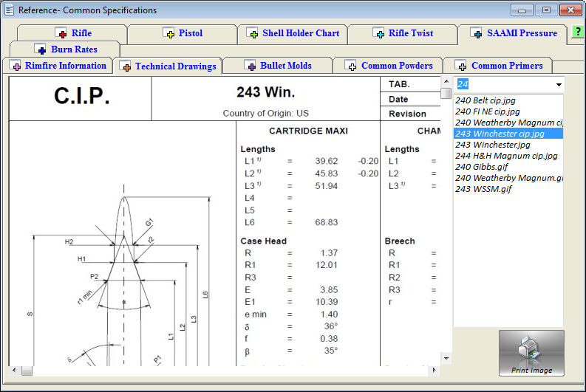Choose 240 Weatherby Magnum cip entry
This screenshot has height=392, width=586.
508,123
